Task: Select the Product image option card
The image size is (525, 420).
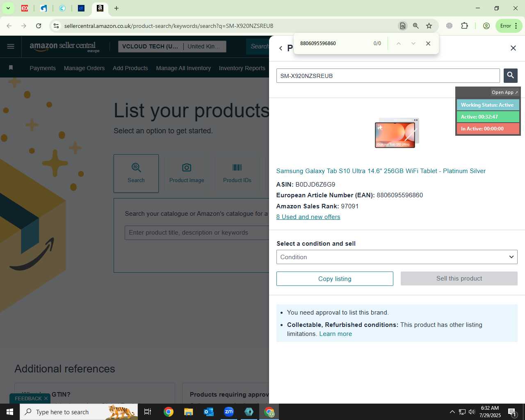Action: coord(187,173)
